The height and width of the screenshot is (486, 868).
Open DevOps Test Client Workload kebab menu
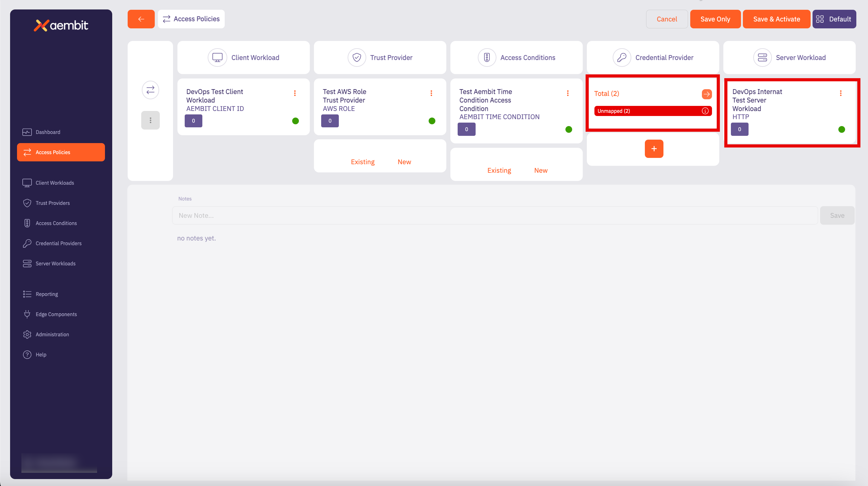click(x=294, y=93)
